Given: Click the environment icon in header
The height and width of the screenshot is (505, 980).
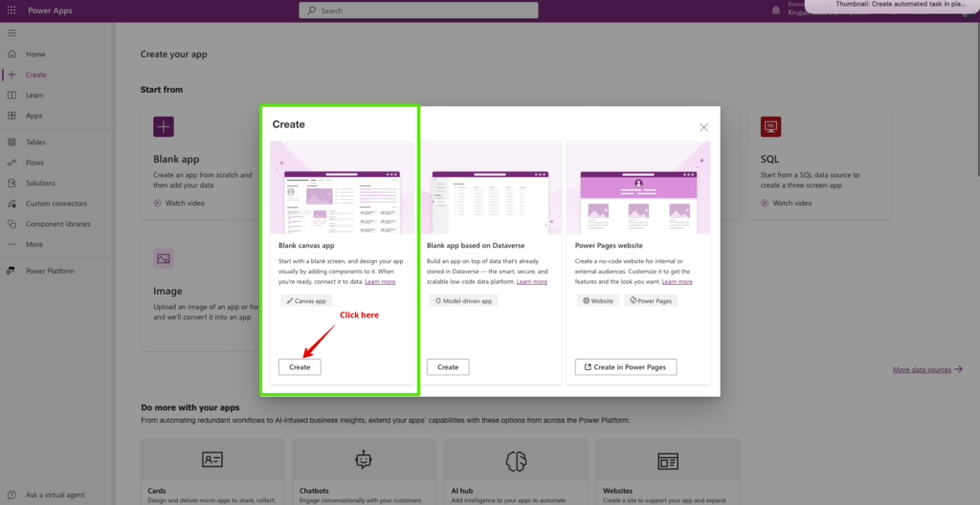Looking at the screenshot, I should (x=776, y=11).
